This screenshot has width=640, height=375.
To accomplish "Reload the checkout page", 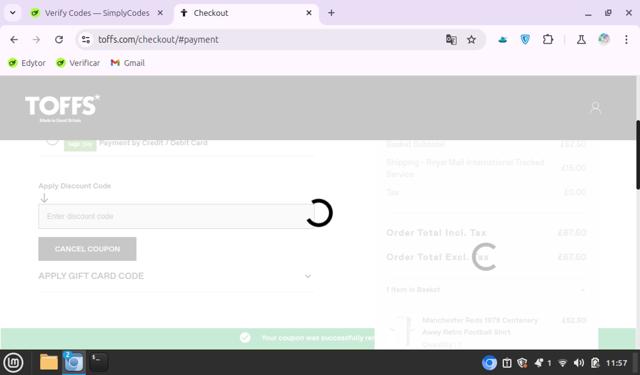I will tap(59, 40).
